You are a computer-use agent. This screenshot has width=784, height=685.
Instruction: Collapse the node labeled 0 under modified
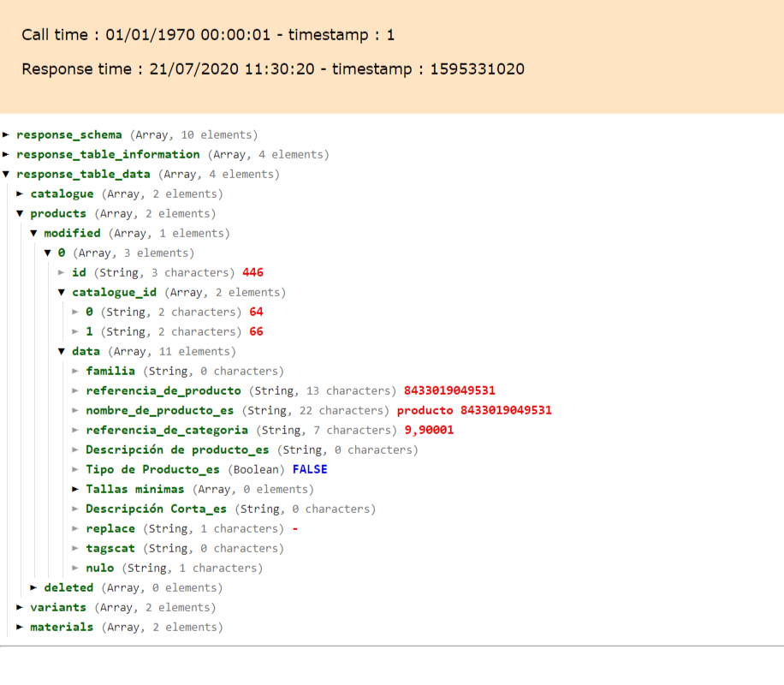pos(48,253)
